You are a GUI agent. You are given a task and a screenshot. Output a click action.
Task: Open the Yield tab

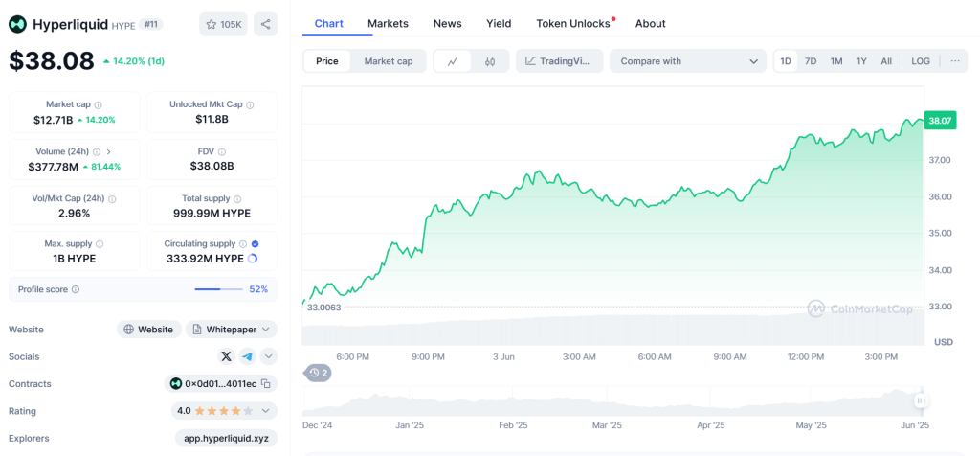point(499,24)
